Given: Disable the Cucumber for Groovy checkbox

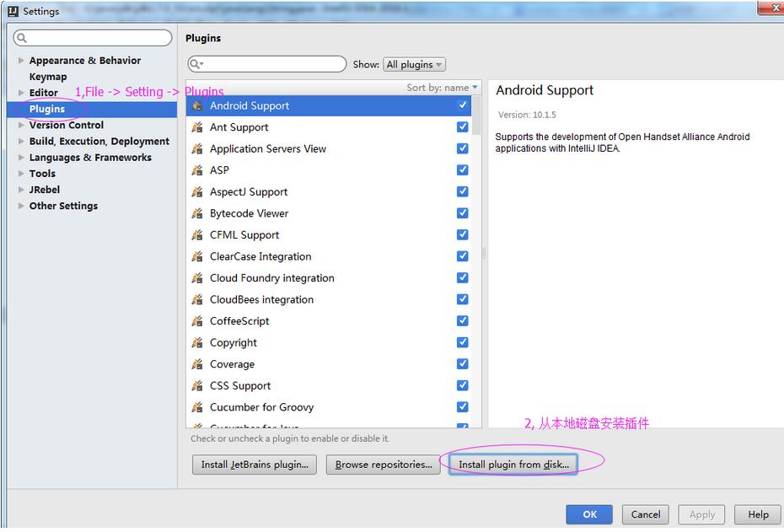Looking at the screenshot, I should [x=463, y=406].
